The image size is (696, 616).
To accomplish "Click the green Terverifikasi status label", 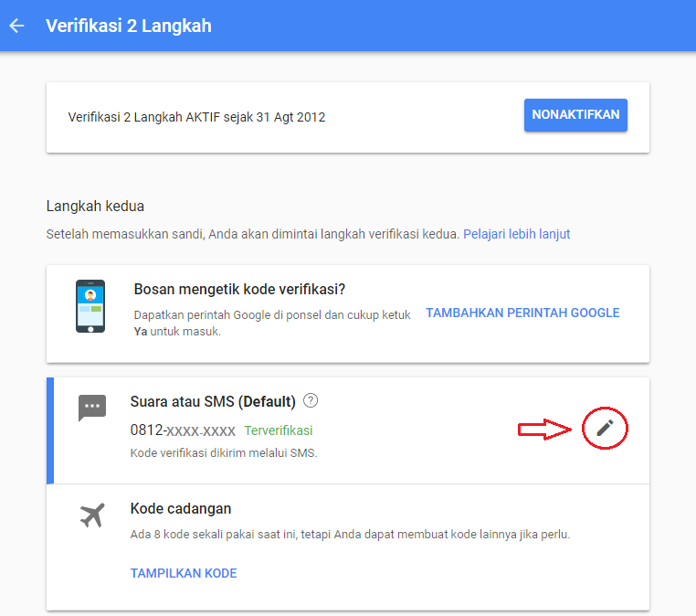I will coord(279,430).
